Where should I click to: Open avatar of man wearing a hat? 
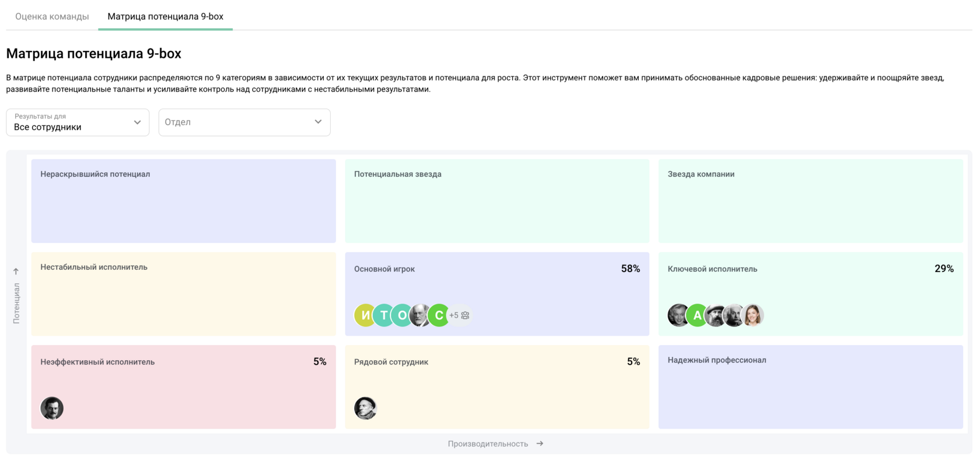716,315
